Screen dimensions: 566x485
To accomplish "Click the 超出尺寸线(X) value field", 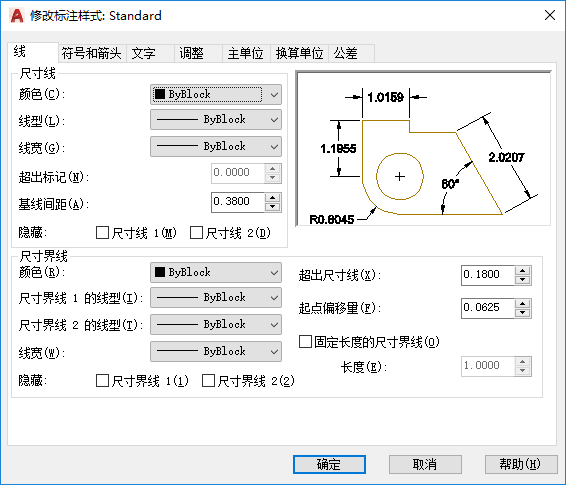I will point(488,275).
